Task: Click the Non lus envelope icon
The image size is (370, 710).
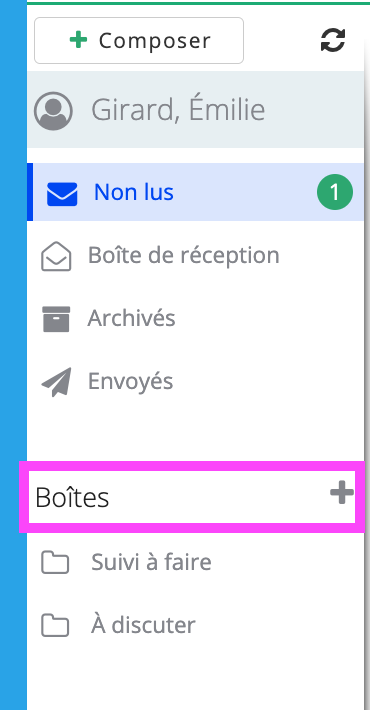Action: click(x=62, y=194)
